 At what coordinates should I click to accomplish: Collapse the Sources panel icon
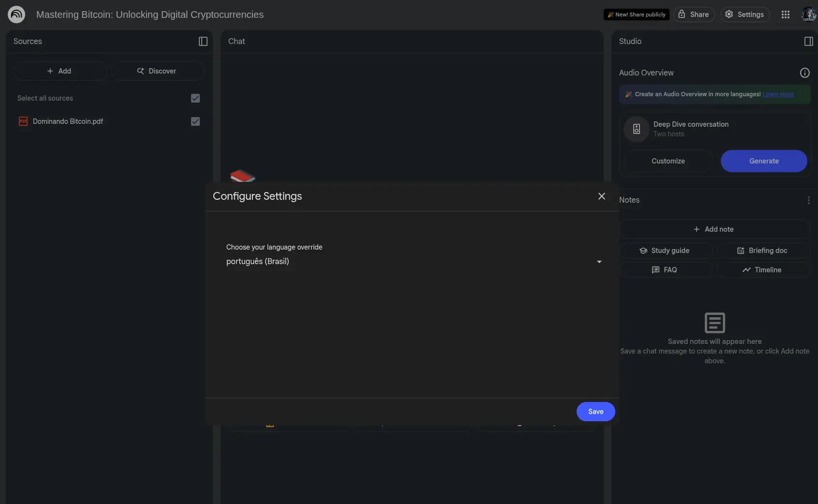coord(203,42)
